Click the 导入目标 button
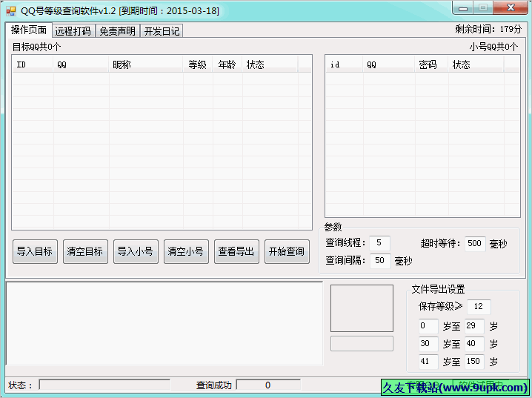 tap(35, 251)
